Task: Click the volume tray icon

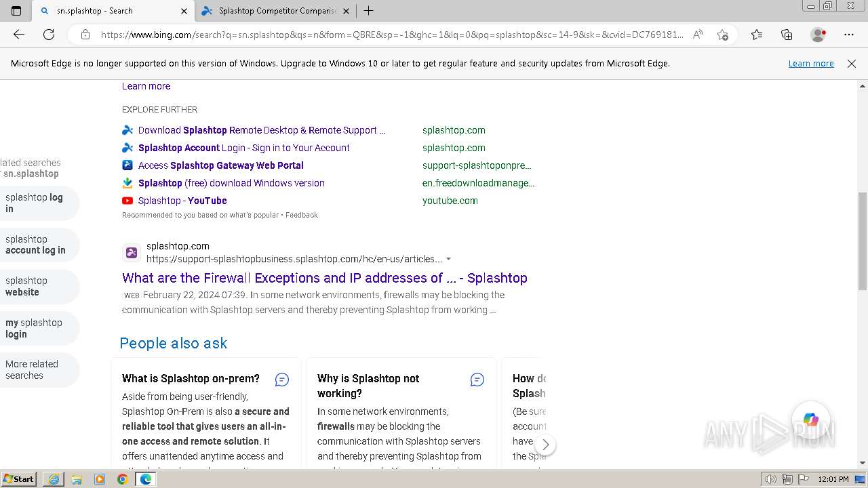Action: (x=772, y=479)
